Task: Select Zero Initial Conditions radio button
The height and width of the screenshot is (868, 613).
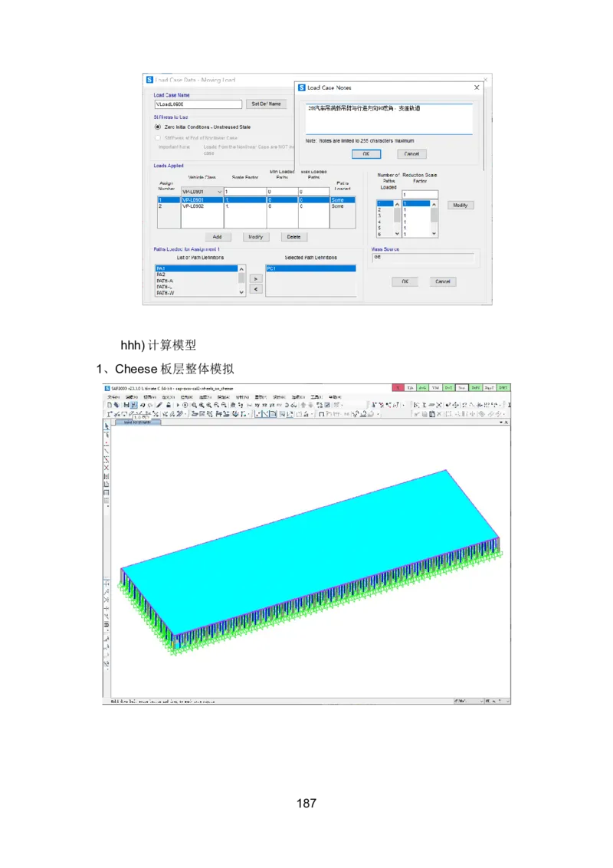Action: pos(158,127)
